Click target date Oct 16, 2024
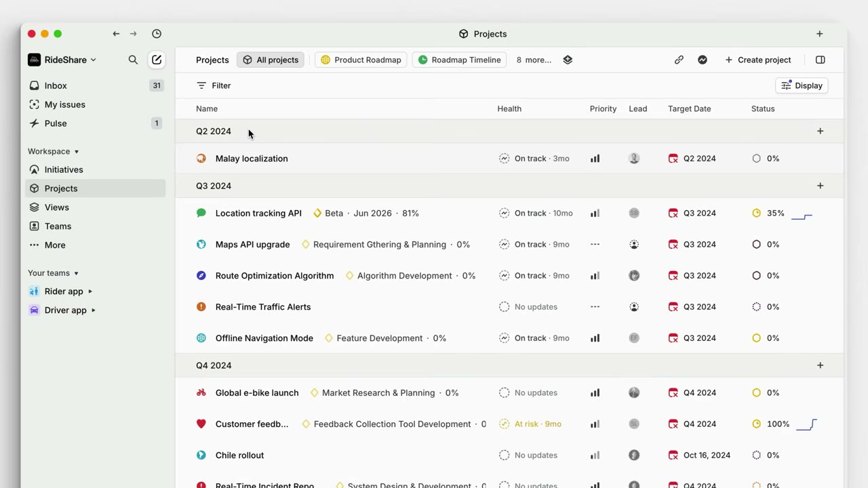This screenshot has width=868, height=488. pos(698,455)
